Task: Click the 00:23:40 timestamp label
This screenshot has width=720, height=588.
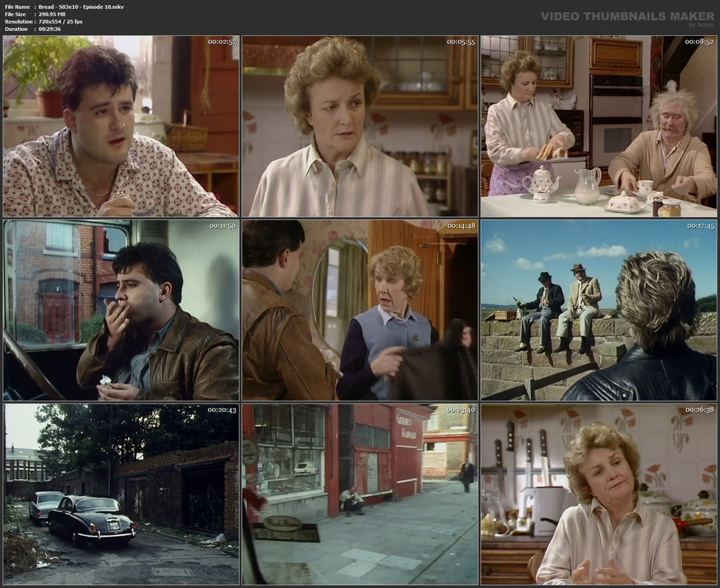Action: 461,410
